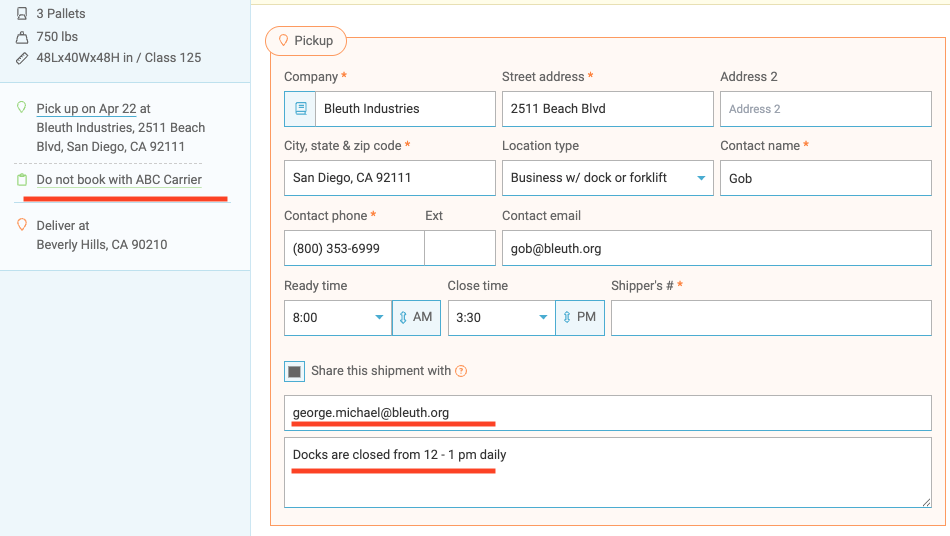The image size is (950, 536).
Task: Click the address book icon beside Company
Action: coord(300,109)
